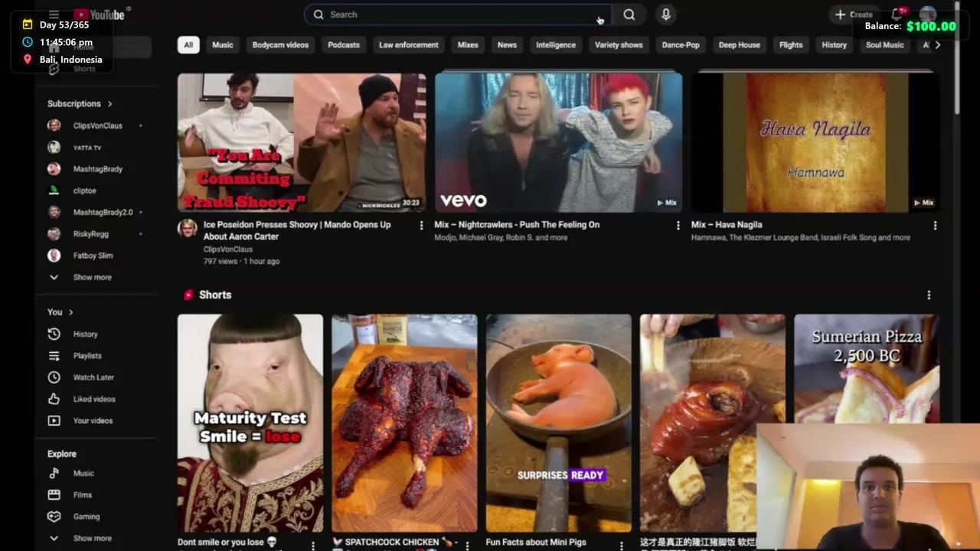This screenshot has height=551, width=980.
Task: Select the News filter chip
Action: tap(507, 45)
